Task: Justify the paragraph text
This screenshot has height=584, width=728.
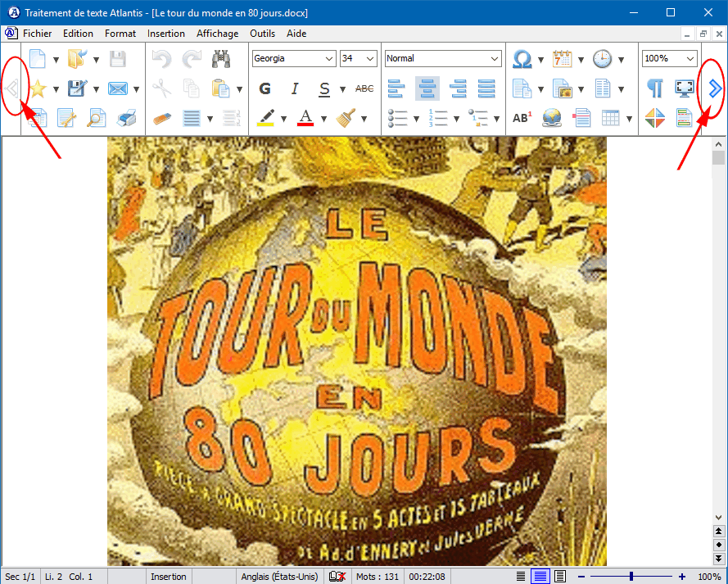Action: pos(486,88)
